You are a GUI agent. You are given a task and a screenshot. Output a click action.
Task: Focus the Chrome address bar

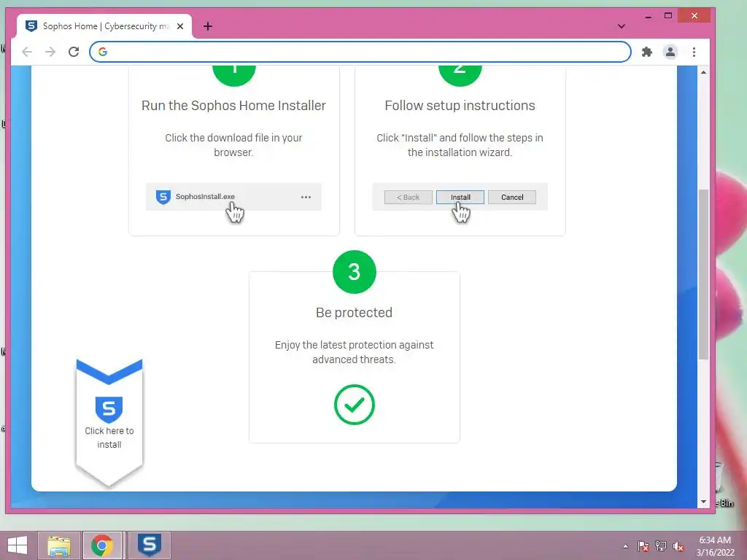point(360,52)
